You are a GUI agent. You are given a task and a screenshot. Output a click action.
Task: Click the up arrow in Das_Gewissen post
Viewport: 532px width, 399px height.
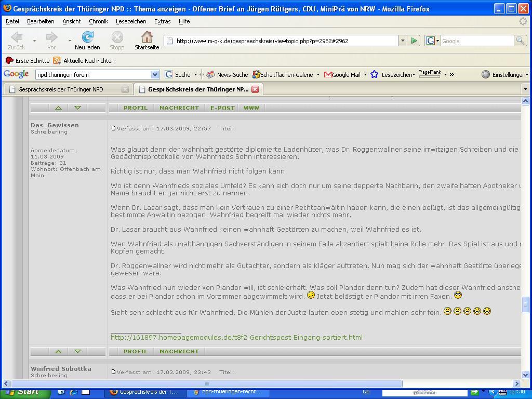58,351
